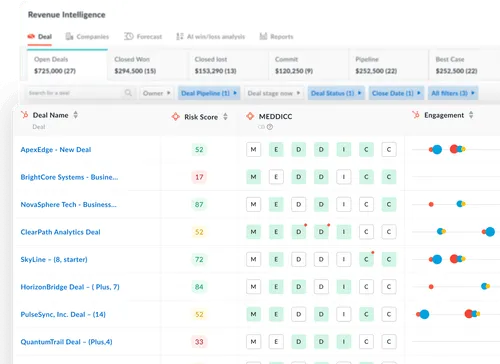Select the Closed lost summary card
Image resolution: width=500 pixels, height=364 pixels.
tap(228, 65)
